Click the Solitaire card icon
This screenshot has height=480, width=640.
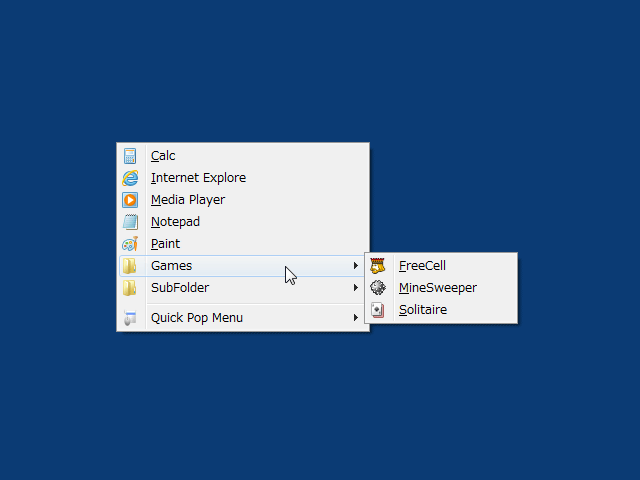point(378,310)
